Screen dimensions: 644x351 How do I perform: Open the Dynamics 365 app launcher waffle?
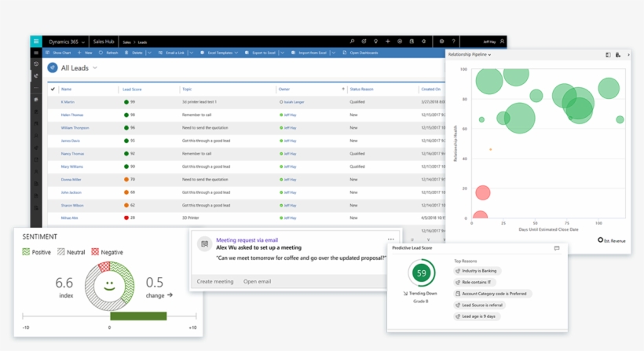coord(36,42)
